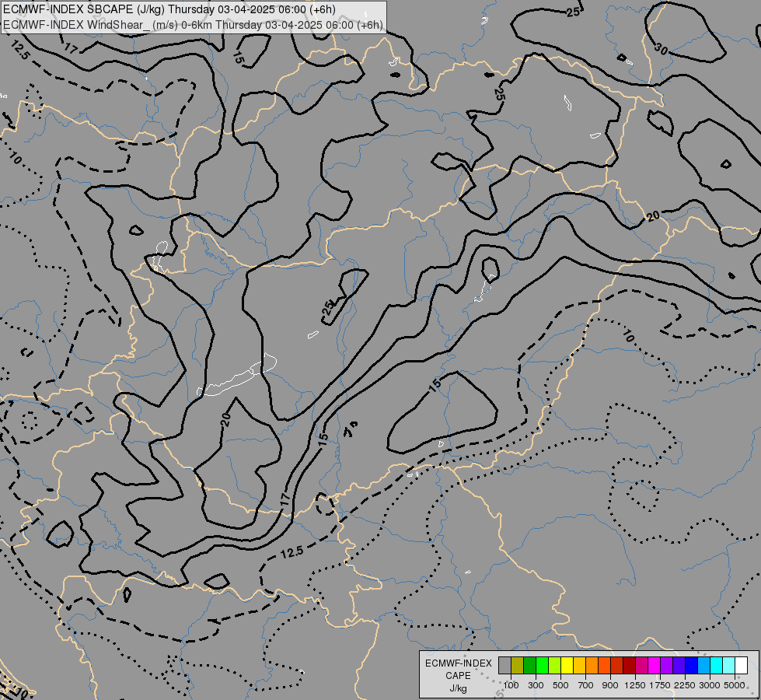Click the dark red legend swatch
The width and height of the screenshot is (761, 700).
point(629,665)
